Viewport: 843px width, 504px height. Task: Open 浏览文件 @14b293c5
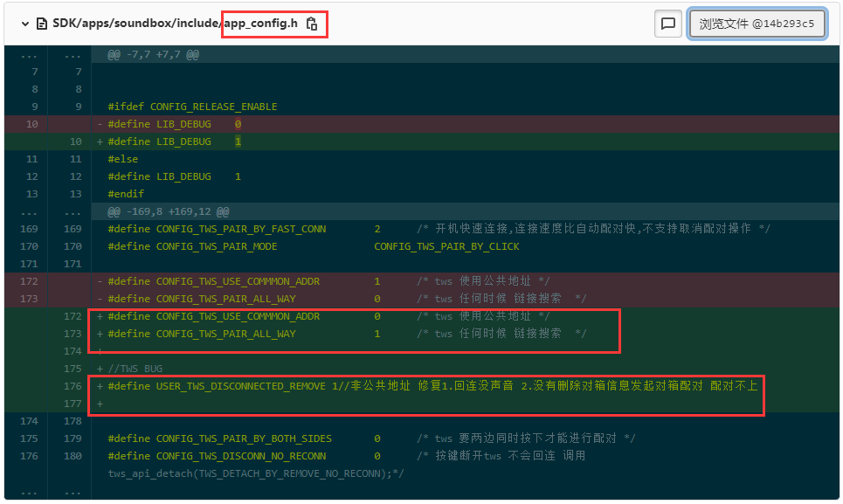[x=757, y=24]
